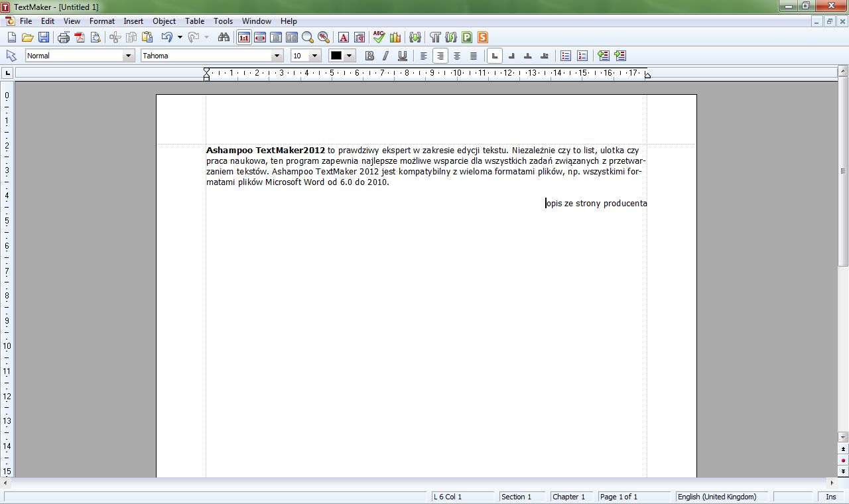Image resolution: width=849 pixels, height=504 pixels.
Task: Select the arrow pointer object mode tool
Action: click(11, 56)
